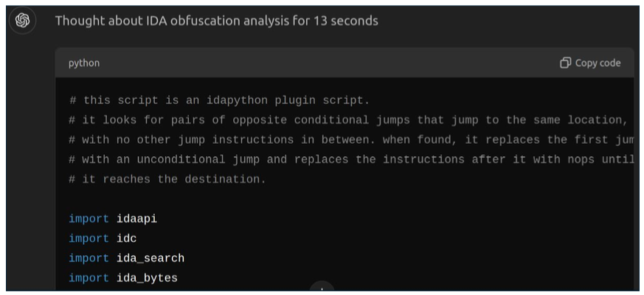Click the import keyword before idaapi
This screenshot has width=644, height=295.
pyautogui.click(x=89, y=218)
